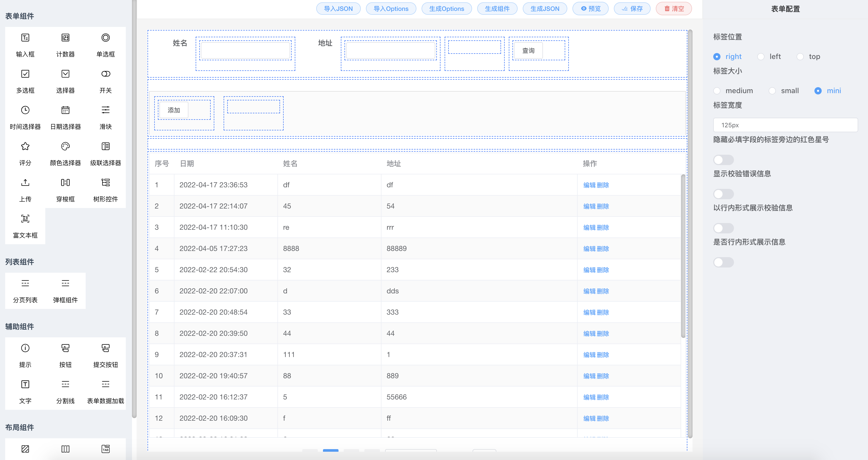Open the 预览 preview button
The image size is (868, 460).
click(590, 9)
